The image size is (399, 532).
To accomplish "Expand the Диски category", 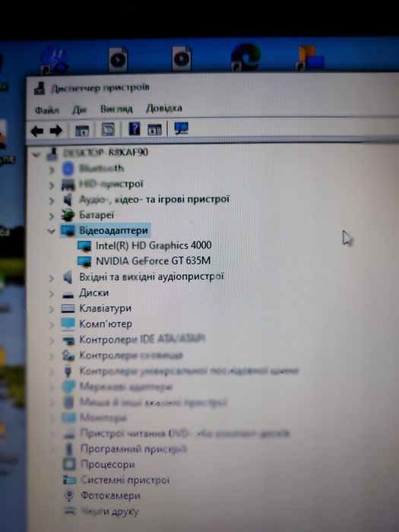I will tap(52, 294).
